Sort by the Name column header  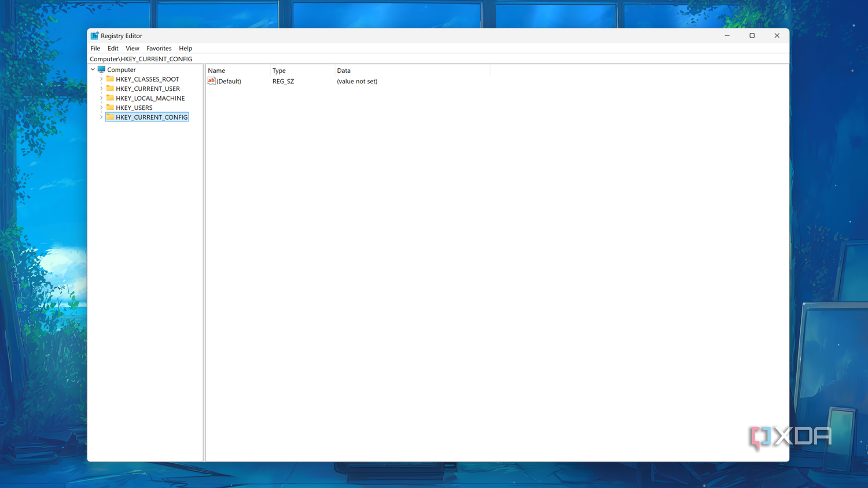pyautogui.click(x=238, y=71)
